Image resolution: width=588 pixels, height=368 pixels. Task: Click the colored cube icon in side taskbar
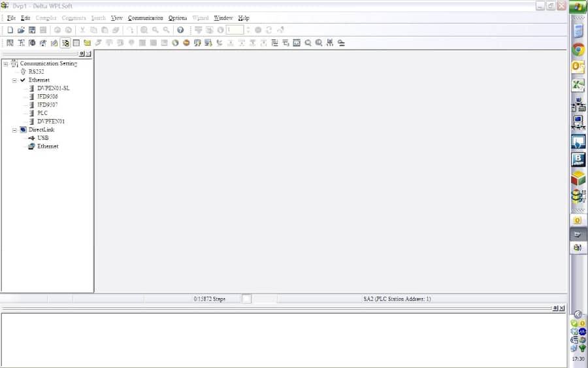[x=578, y=178]
